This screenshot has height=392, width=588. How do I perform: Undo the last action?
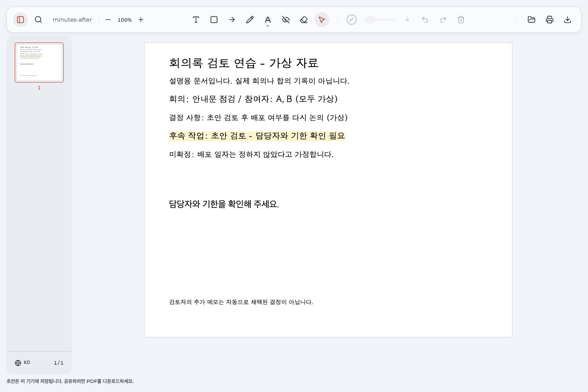[x=425, y=20]
